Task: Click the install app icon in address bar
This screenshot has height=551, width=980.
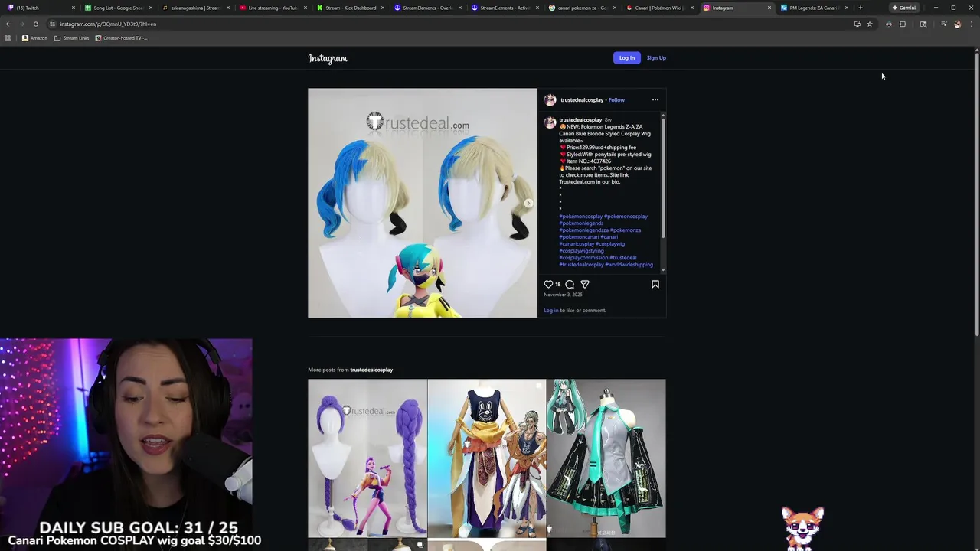Action: point(857,24)
